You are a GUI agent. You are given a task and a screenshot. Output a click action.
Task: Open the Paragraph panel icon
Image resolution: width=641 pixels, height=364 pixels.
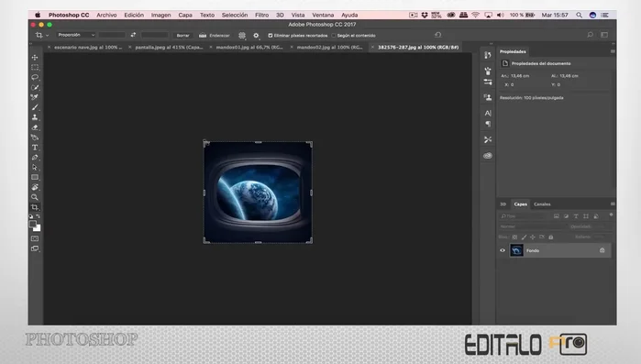pyautogui.click(x=487, y=124)
